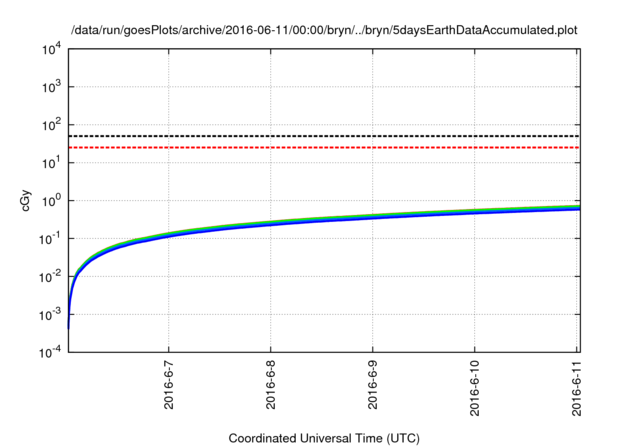Click the red dashed threshold line

(x=324, y=147)
